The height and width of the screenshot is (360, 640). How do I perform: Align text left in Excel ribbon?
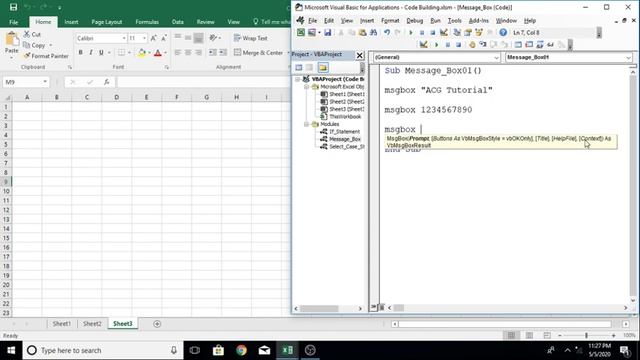click(178, 53)
